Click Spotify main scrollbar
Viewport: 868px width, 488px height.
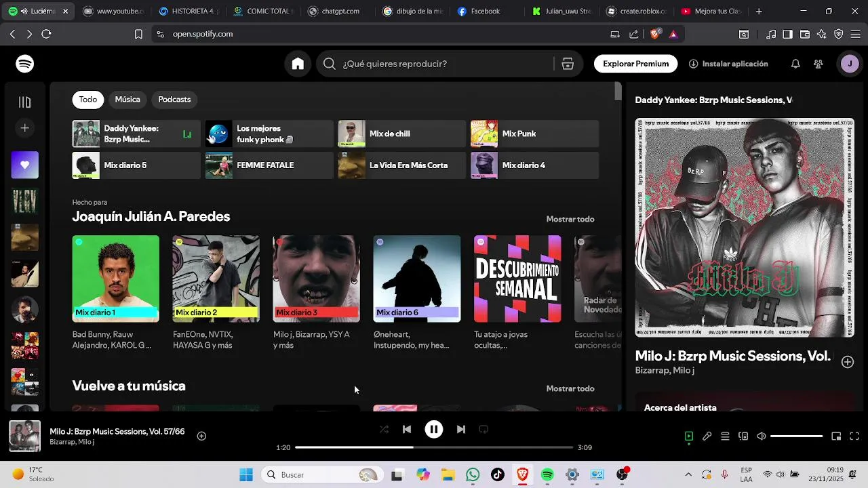click(x=618, y=91)
